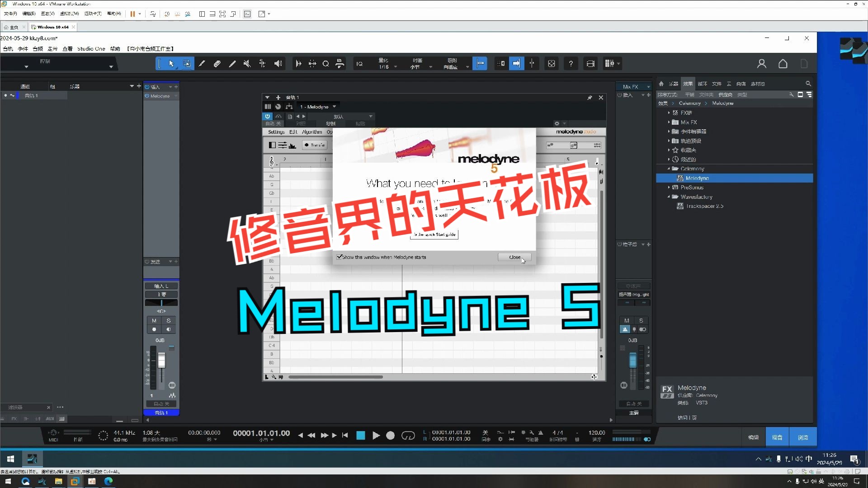Open the Edit view button

pyautogui.click(x=753, y=437)
